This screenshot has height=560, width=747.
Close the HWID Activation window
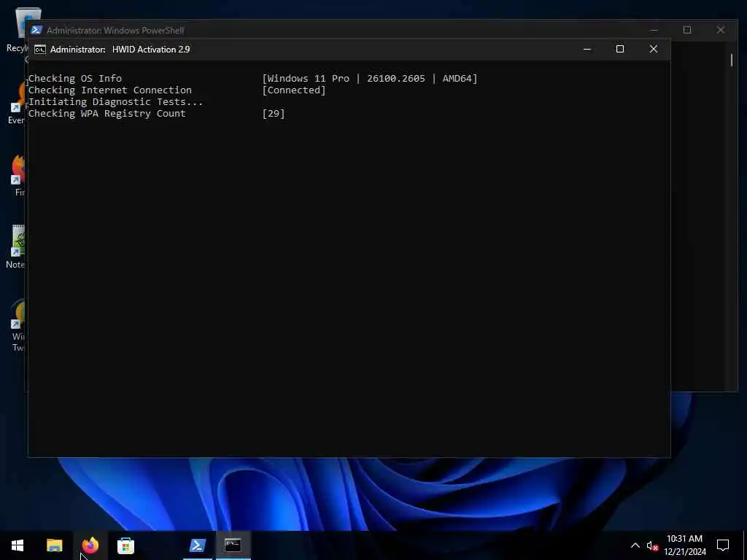[654, 49]
